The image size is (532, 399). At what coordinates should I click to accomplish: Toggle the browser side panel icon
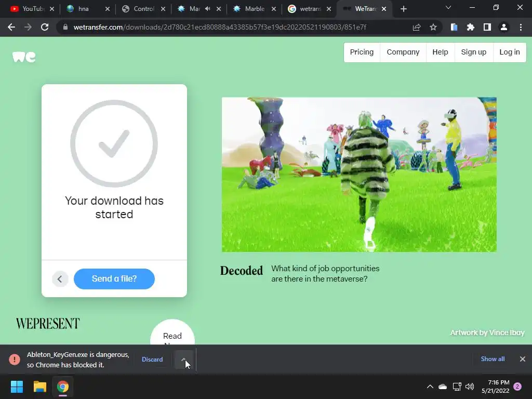[x=487, y=27]
